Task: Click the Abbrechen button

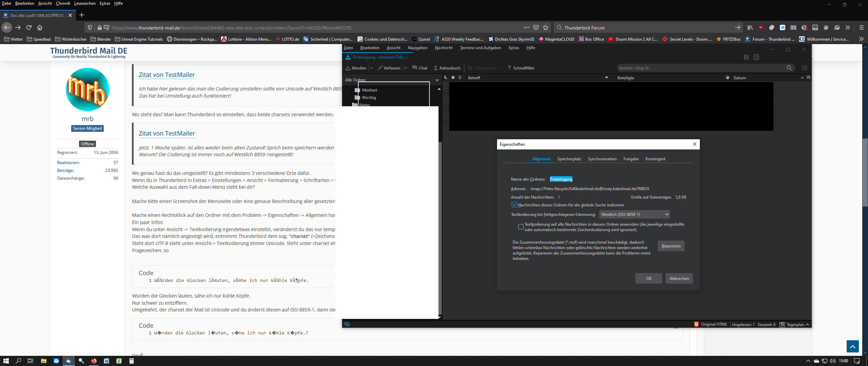Action: [x=679, y=279]
